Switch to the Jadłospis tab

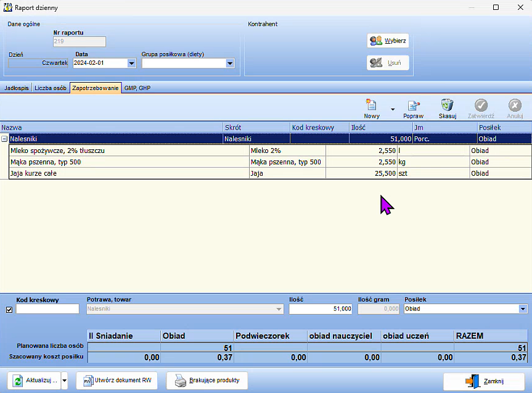tap(17, 88)
